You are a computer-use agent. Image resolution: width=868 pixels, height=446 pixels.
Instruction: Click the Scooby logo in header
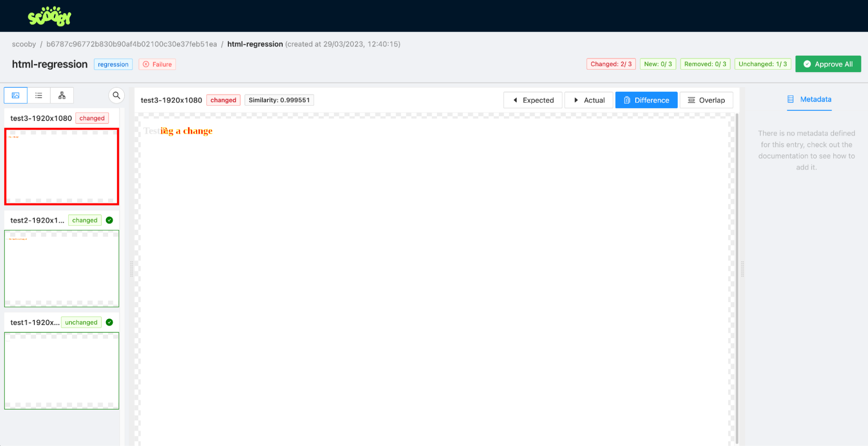[50, 17]
